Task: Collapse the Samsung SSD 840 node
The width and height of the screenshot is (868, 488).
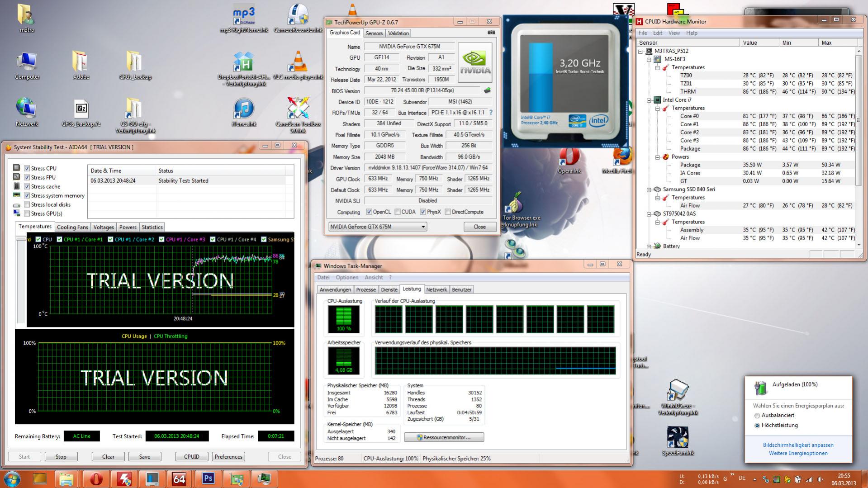Action: [x=649, y=190]
